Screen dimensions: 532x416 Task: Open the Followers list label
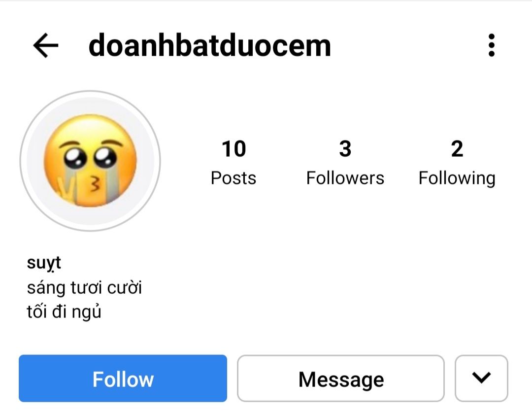pyautogui.click(x=345, y=178)
